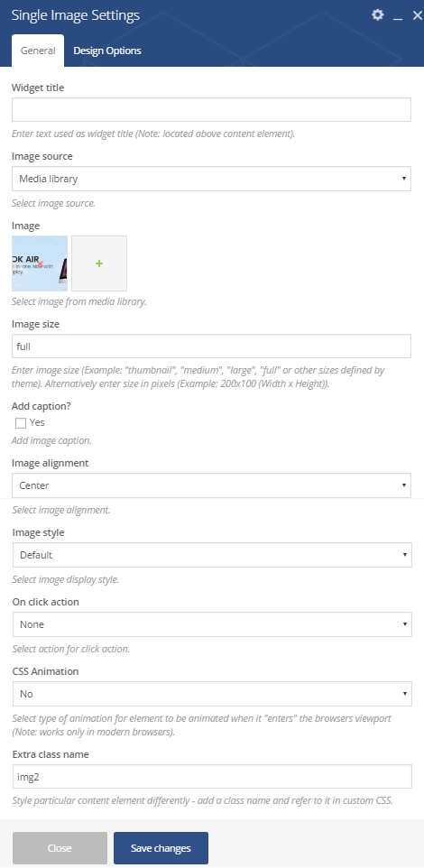Switch to the Design Options tab
This screenshot has width=424, height=868.
(x=107, y=51)
